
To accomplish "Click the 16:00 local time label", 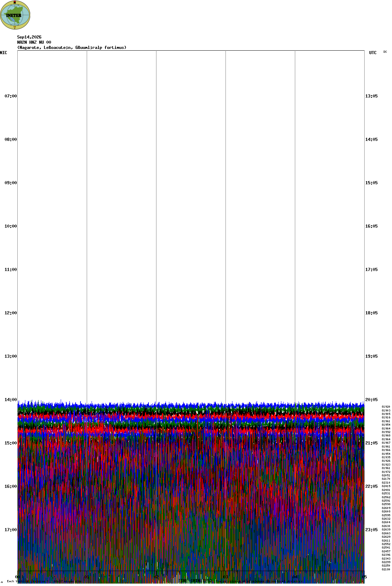I will click(11, 486).
